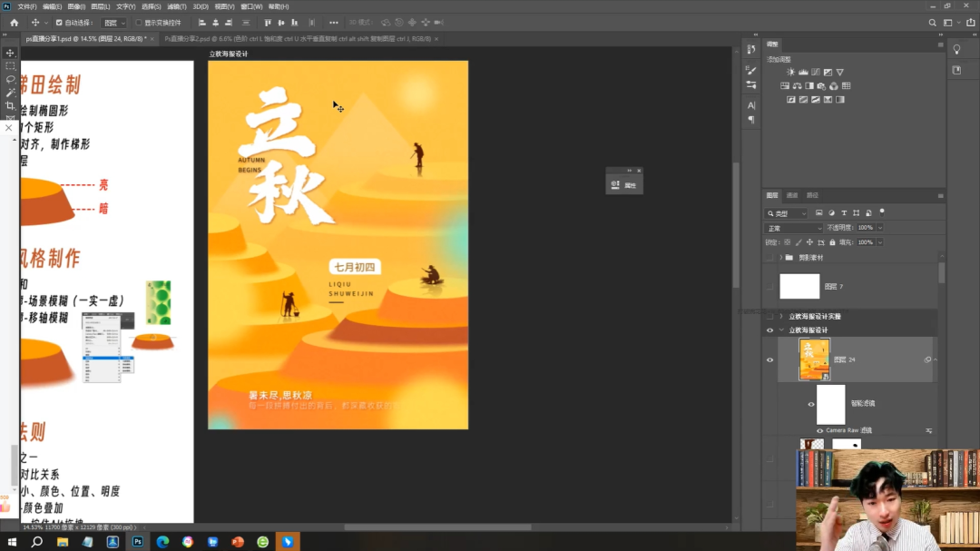Add Curves adjustment

point(816,72)
